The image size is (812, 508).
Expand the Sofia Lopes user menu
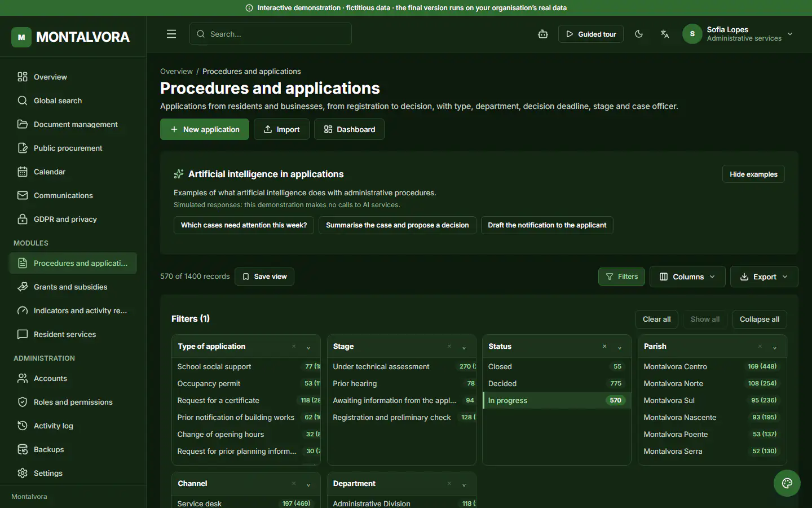pyautogui.click(x=739, y=34)
